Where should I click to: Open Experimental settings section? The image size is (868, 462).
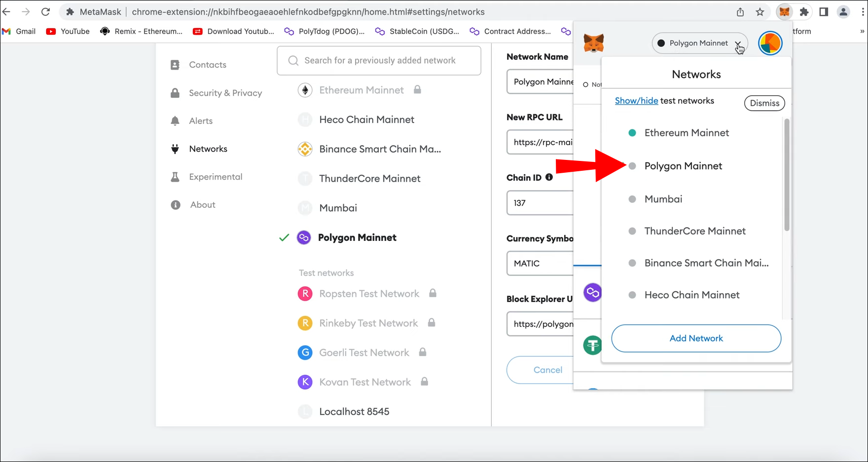click(x=206, y=177)
